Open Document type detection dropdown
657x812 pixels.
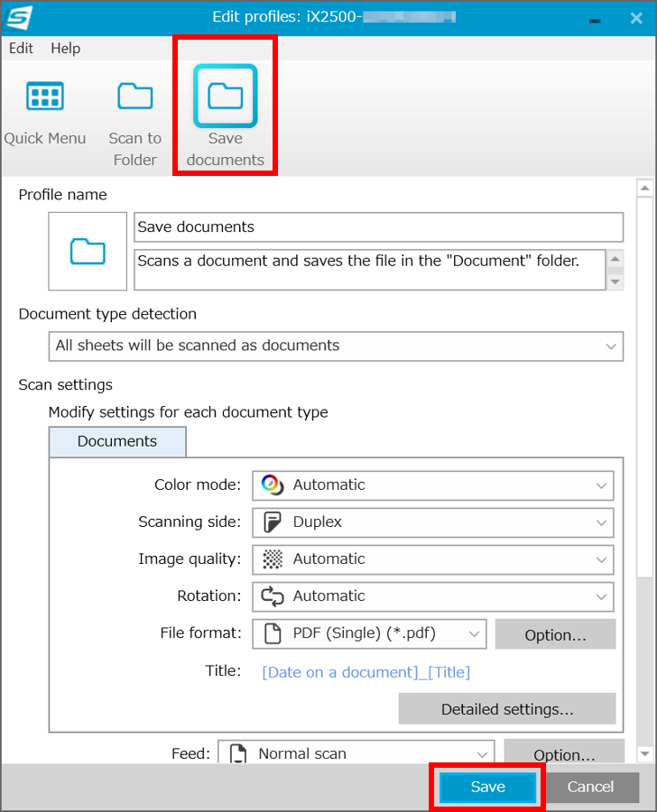[336, 346]
